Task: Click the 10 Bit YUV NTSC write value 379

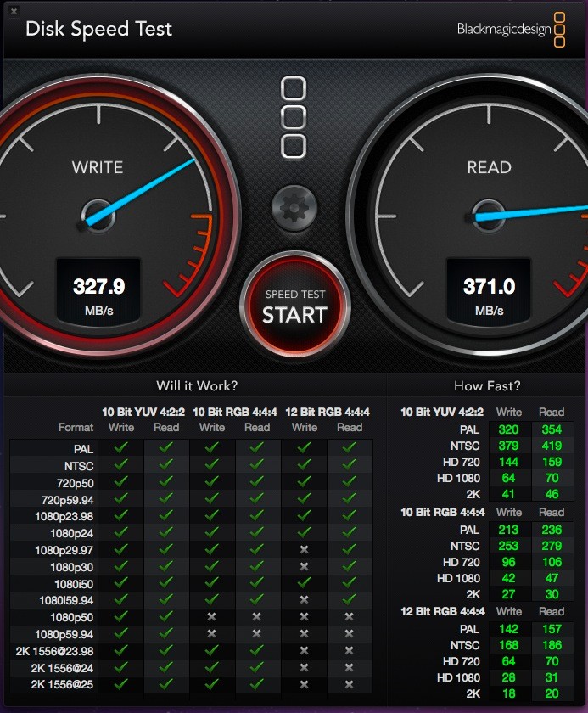Action: [508, 446]
